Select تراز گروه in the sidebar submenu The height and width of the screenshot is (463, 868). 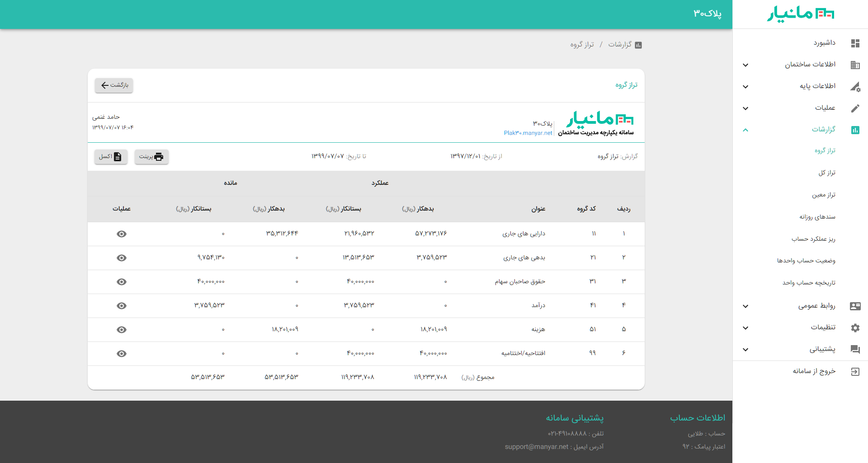pos(825,150)
